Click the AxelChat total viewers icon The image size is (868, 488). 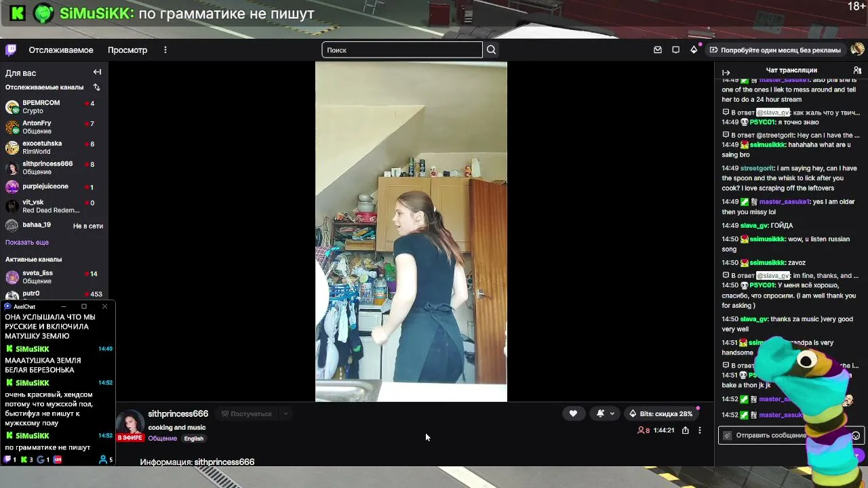[103, 460]
